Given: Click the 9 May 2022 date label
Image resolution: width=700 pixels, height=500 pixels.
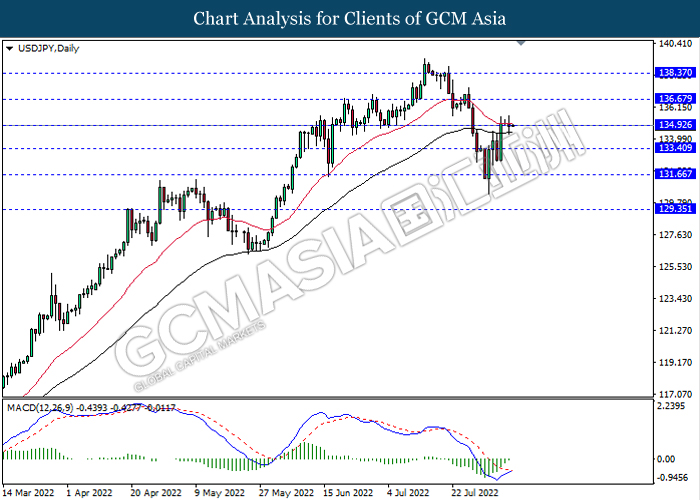Looking at the screenshot, I should [220, 493].
